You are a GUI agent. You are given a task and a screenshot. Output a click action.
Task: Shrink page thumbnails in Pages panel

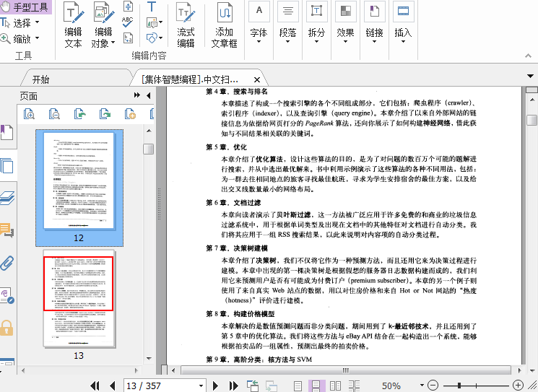(54, 114)
